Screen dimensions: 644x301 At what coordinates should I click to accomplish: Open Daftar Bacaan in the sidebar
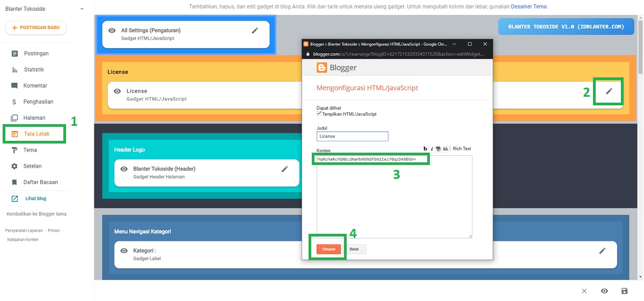point(41,182)
